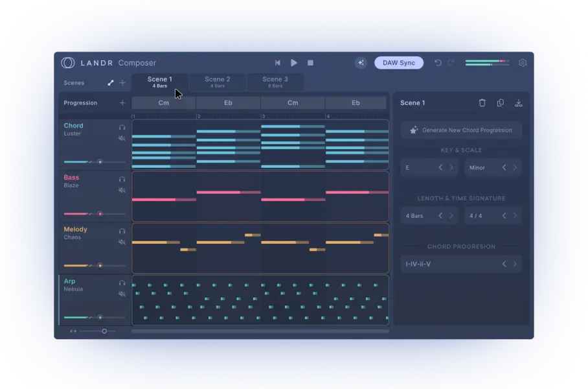Export Scene 1 with download icon
The image size is (588, 389).
(x=518, y=103)
